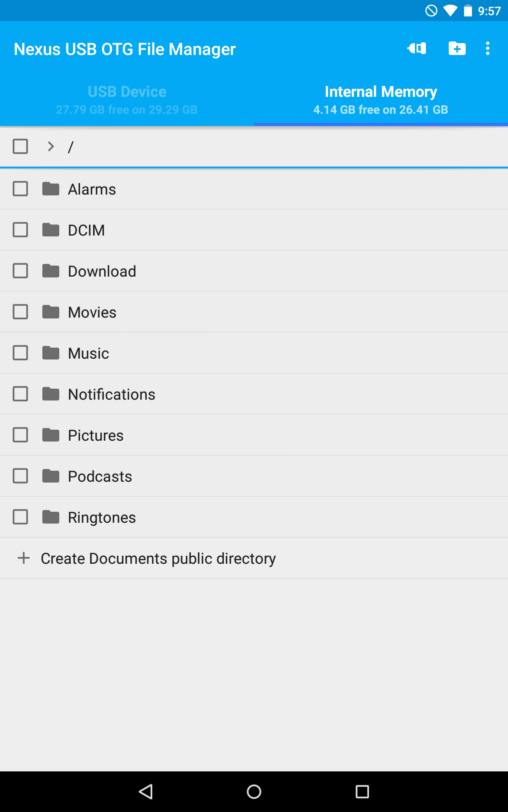Tick the Ringtones folder checkbox
The image size is (508, 812).
point(20,517)
